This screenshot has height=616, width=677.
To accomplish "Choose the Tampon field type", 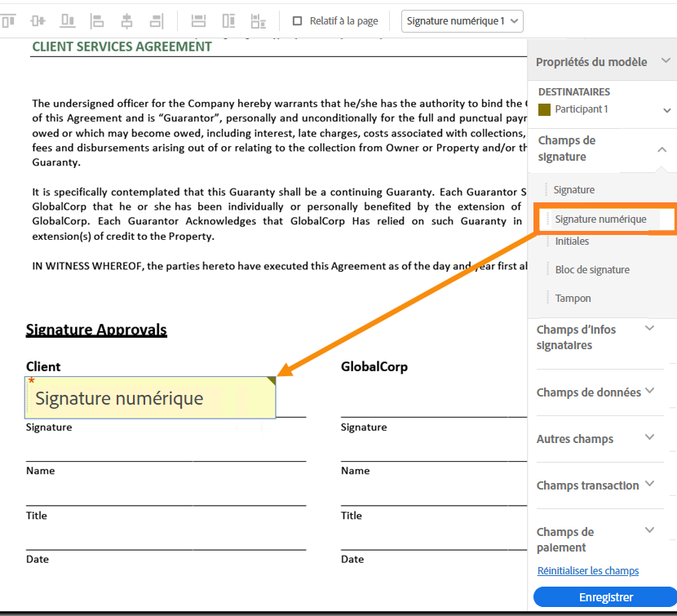I will (573, 298).
